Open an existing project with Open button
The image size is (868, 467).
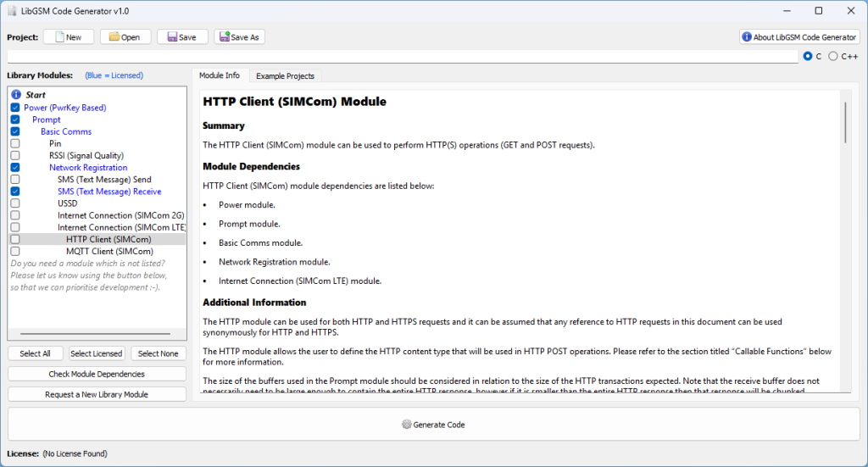pyautogui.click(x=125, y=37)
